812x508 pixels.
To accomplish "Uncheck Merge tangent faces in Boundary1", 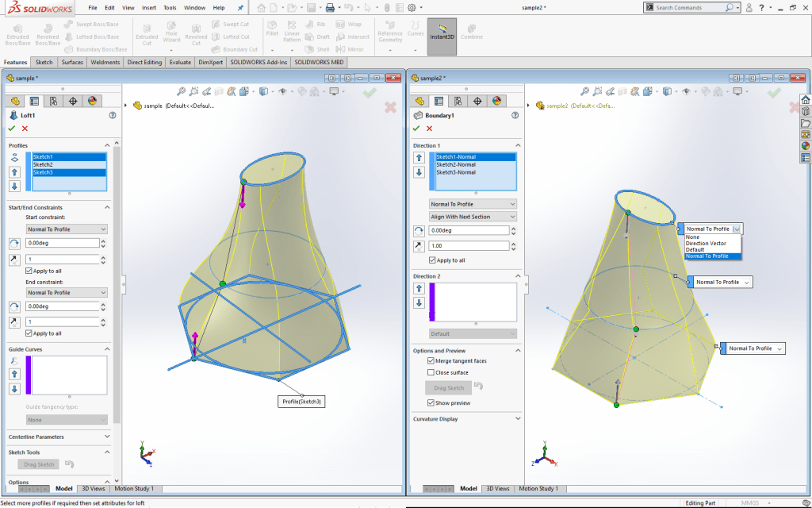I will [x=430, y=360].
